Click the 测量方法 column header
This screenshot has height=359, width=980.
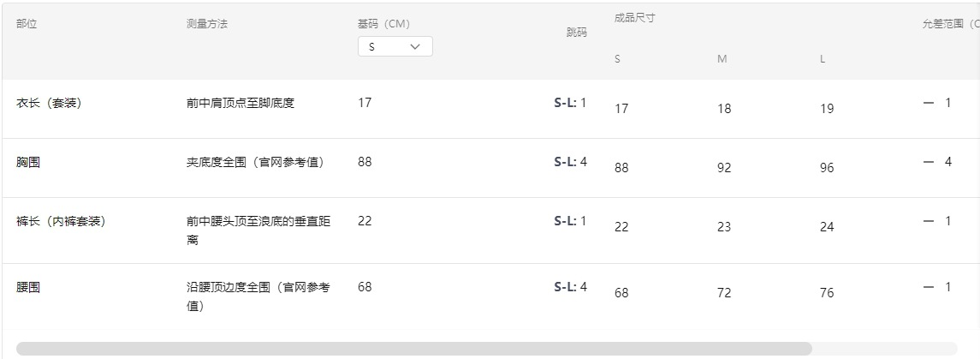click(x=207, y=24)
